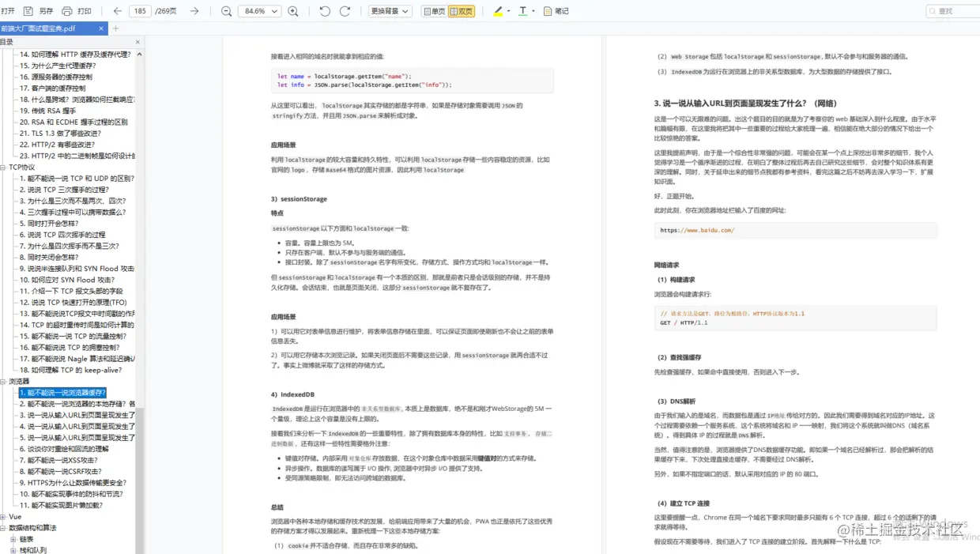The height and width of the screenshot is (554, 980).
Task: Open outline item 19 传统 RSA 握手
Action: click(x=48, y=111)
